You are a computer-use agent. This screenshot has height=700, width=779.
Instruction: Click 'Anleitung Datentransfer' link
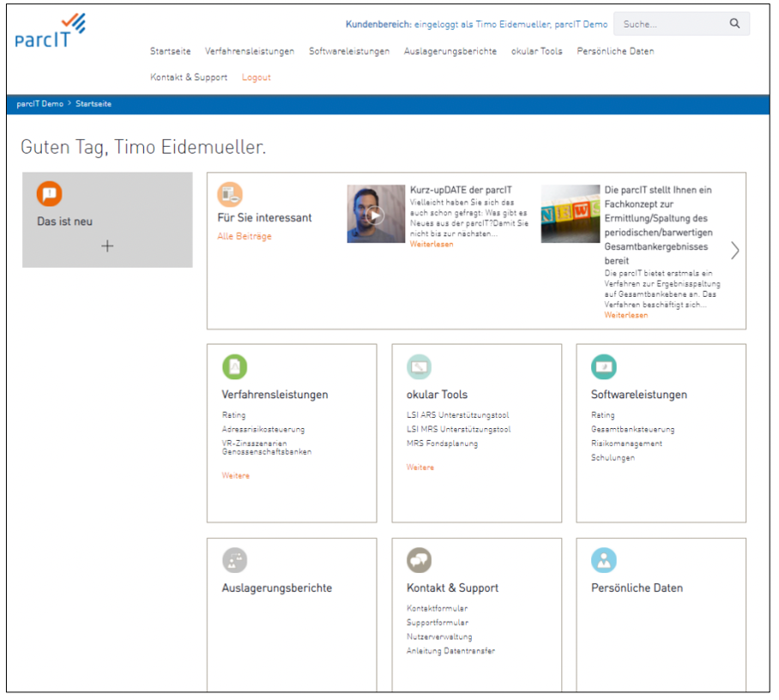click(x=450, y=650)
